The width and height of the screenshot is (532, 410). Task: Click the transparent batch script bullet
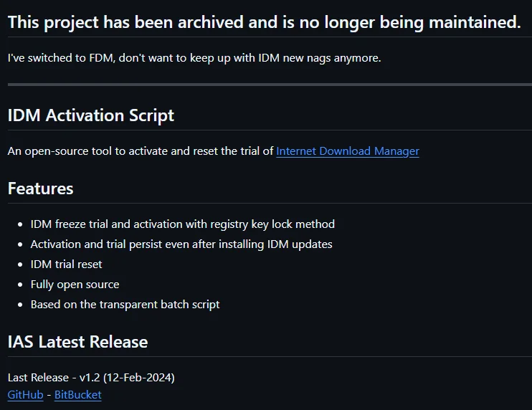point(125,305)
